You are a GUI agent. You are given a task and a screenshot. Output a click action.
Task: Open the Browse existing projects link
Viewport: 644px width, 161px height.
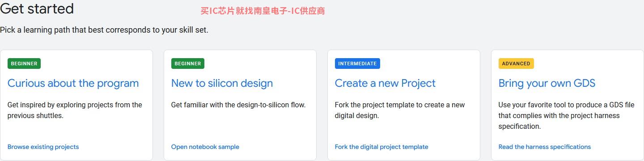43,147
